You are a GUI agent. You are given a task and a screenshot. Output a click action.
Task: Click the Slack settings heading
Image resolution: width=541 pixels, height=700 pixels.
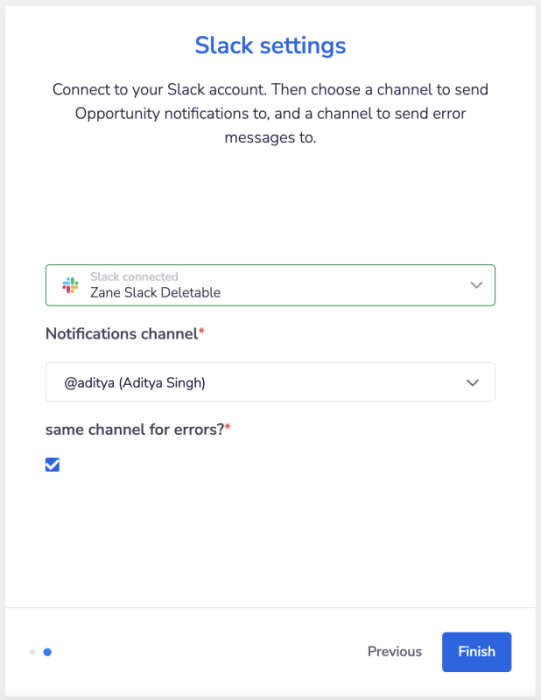coord(270,46)
